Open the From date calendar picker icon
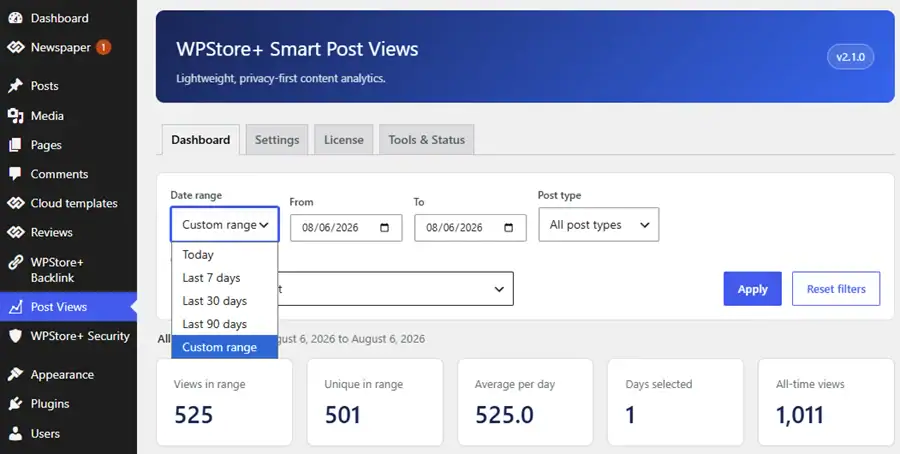The width and height of the screenshot is (900, 454). tap(385, 228)
